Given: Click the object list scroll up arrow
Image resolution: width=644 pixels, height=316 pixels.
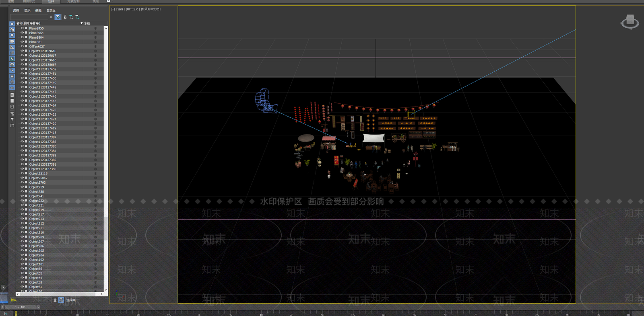Looking at the screenshot, I should tap(106, 28).
